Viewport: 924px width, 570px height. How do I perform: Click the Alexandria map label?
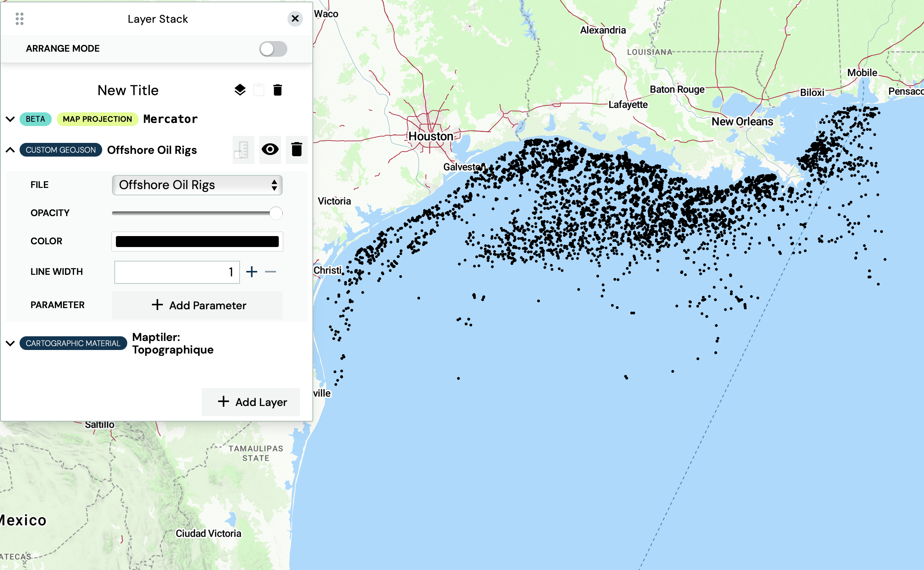click(x=603, y=30)
